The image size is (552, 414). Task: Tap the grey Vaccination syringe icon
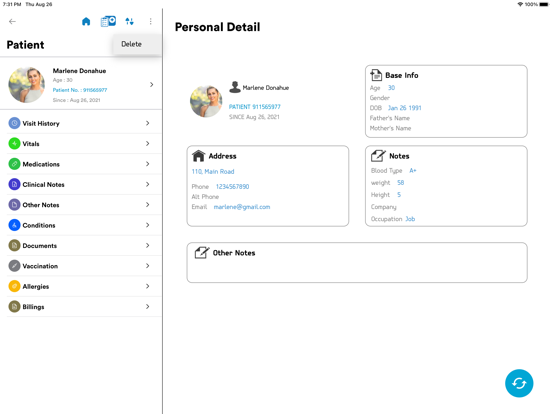click(14, 266)
